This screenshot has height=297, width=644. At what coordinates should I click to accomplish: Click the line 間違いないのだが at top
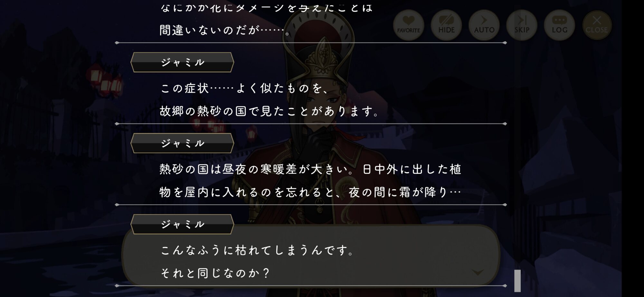coord(225,30)
